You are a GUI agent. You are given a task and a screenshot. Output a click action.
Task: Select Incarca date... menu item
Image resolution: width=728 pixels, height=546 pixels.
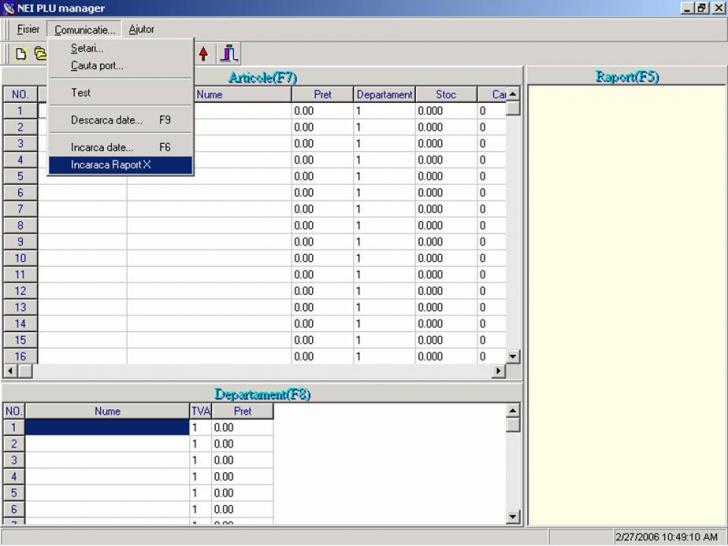pos(102,147)
